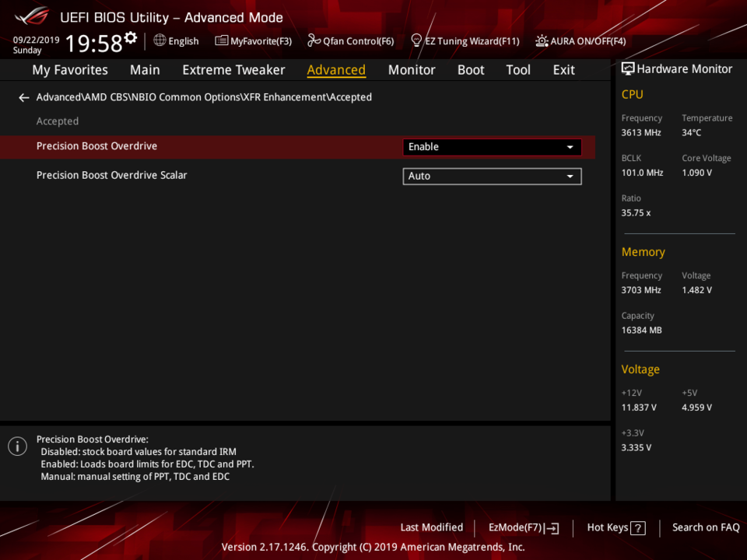Click the date 09/22/2019

(x=37, y=40)
